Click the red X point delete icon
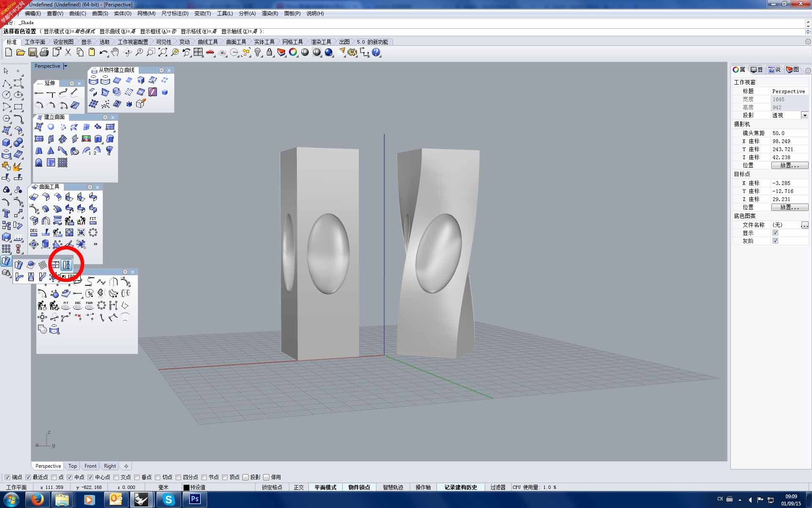Screen dimensions: 812x508 click(78, 317)
